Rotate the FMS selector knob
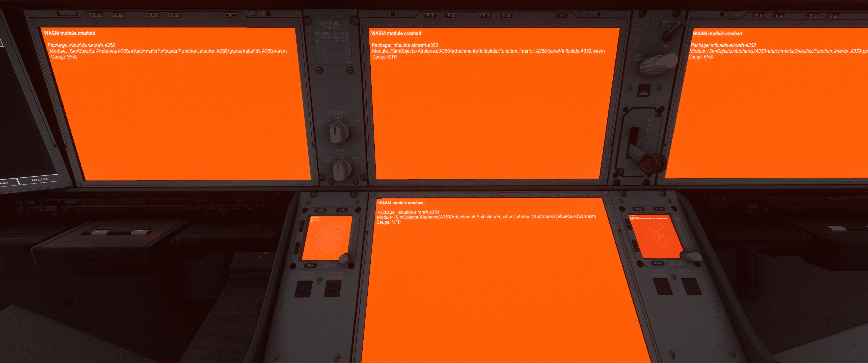The height and width of the screenshot is (363, 868). [342, 168]
